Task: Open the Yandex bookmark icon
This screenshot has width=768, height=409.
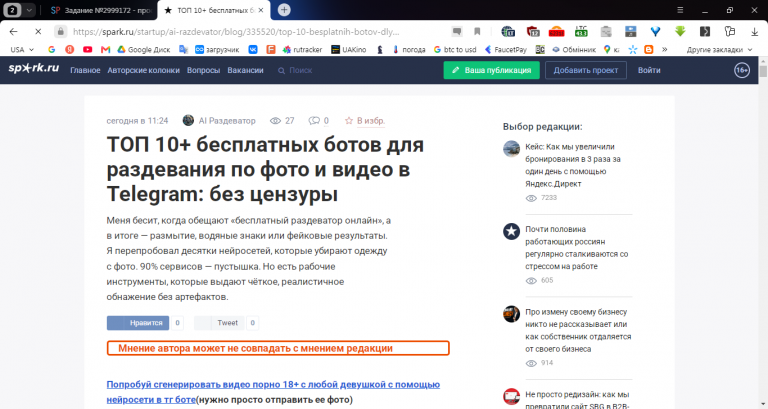Action: coord(70,49)
